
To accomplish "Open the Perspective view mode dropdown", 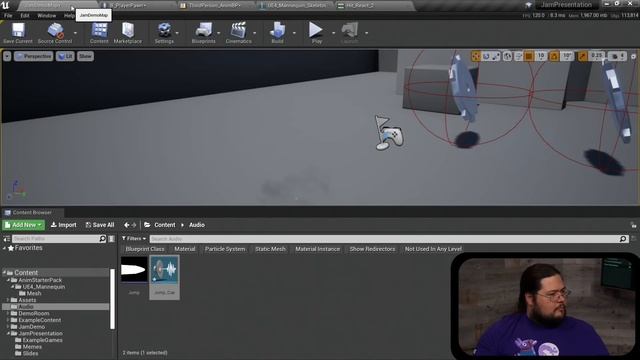I will click(33, 56).
